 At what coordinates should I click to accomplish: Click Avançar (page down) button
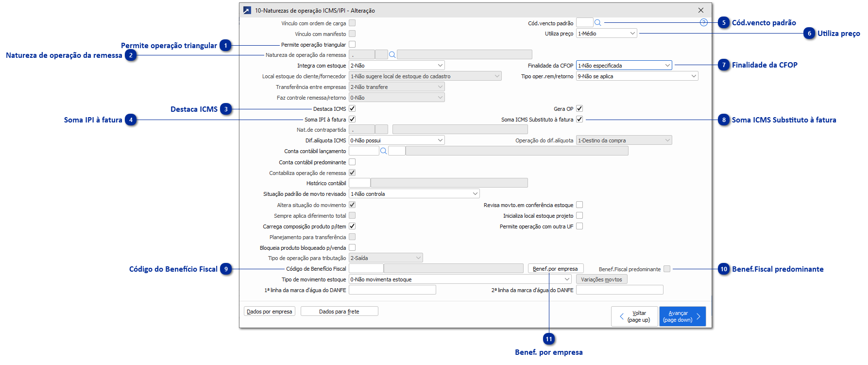(682, 316)
